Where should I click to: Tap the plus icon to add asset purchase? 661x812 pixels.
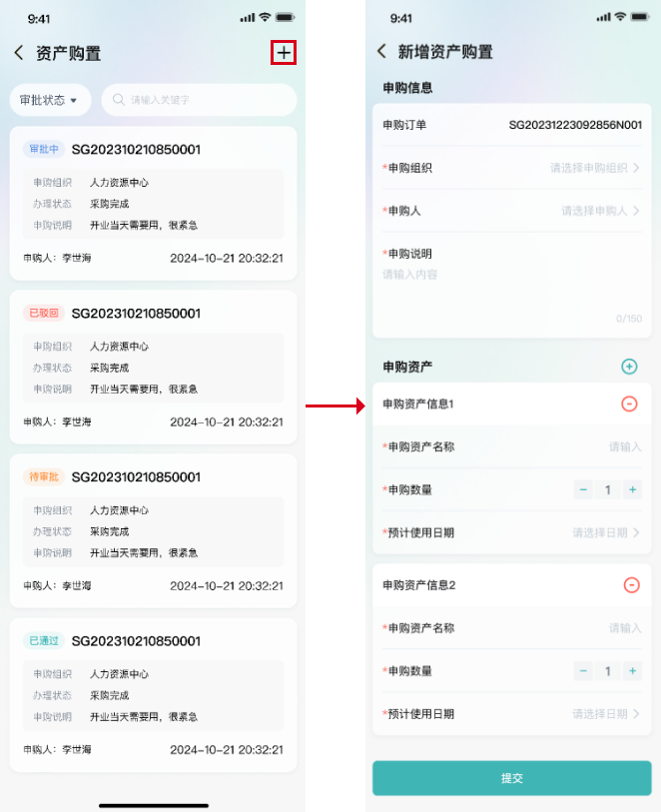point(285,53)
